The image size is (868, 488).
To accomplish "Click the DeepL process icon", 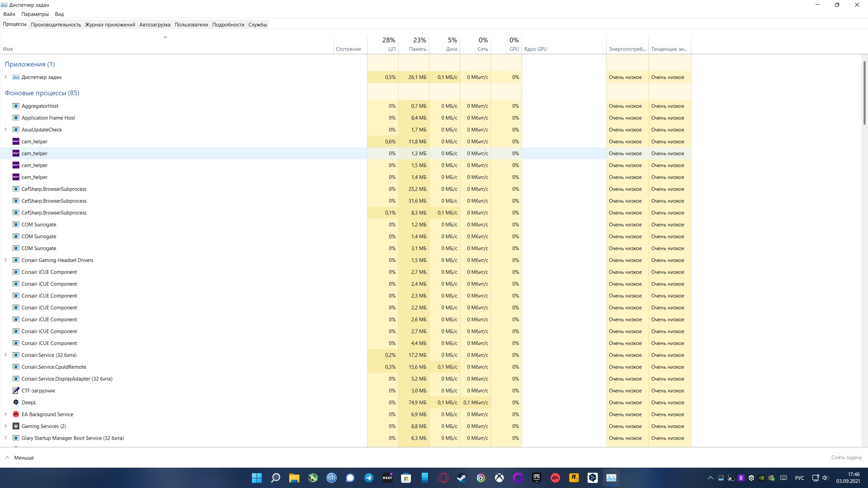I will coord(16,402).
